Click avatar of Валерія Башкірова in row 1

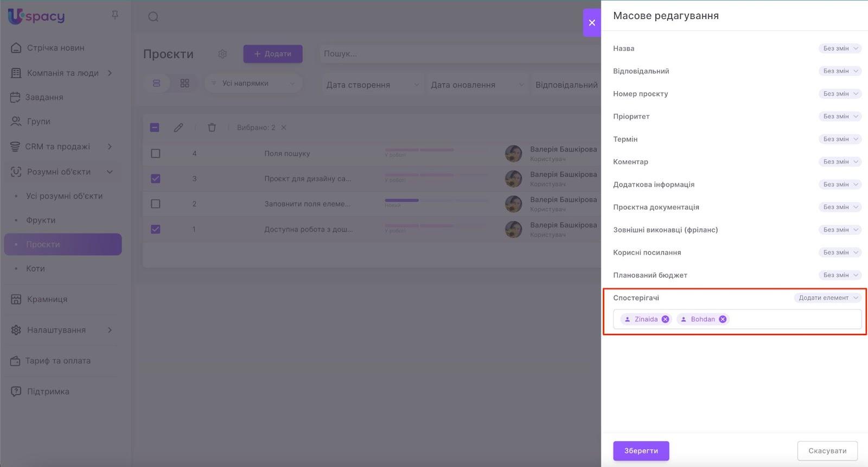(x=513, y=230)
